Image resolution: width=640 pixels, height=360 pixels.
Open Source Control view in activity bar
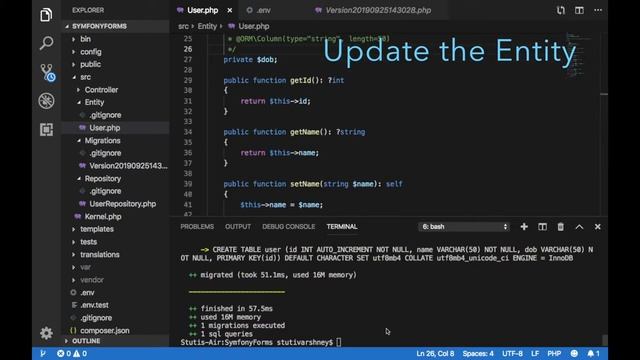coord(47,72)
